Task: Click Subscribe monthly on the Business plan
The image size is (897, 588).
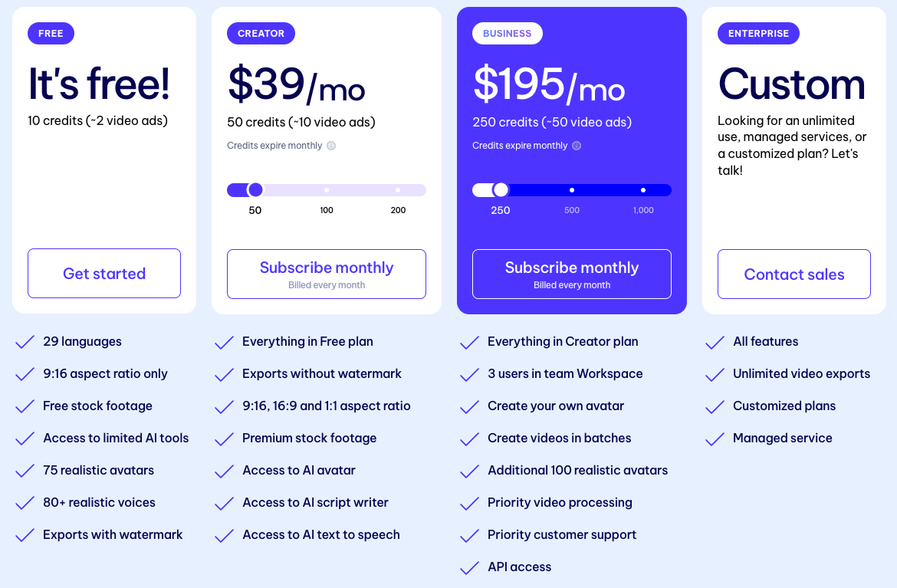Action: [x=571, y=274]
